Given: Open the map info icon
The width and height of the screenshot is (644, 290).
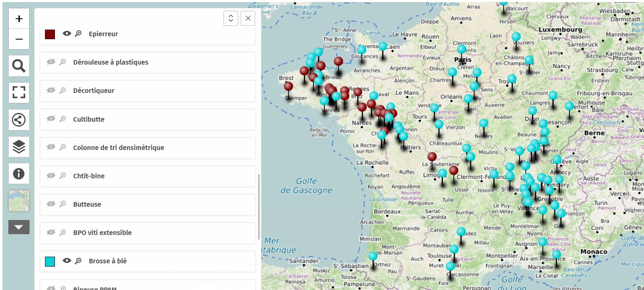Looking at the screenshot, I should [x=19, y=174].
